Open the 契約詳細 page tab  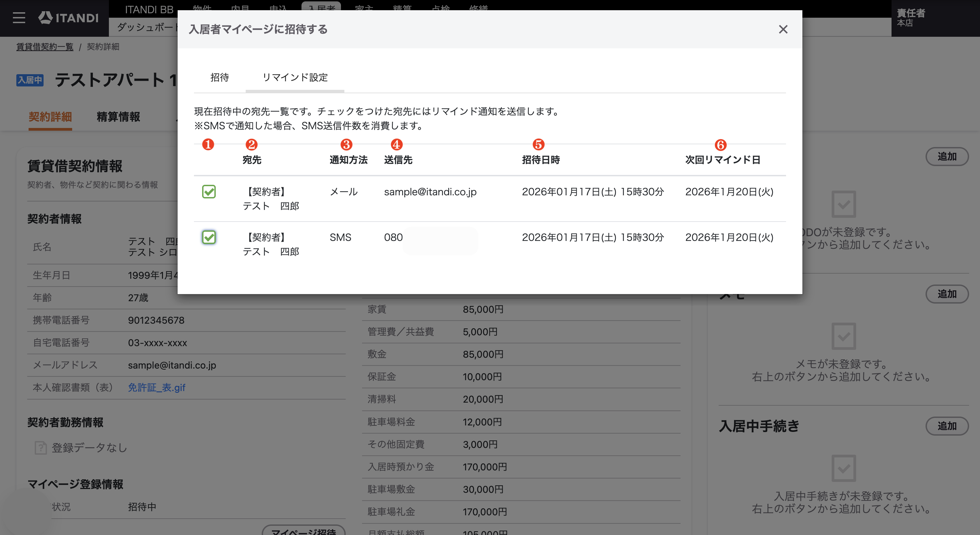[50, 117]
